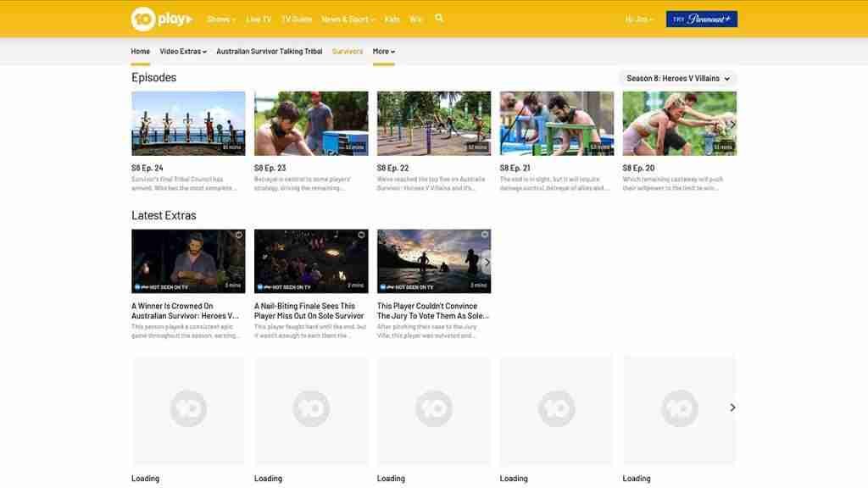Play the S8 Ep. 20 thumbnail

tap(680, 124)
